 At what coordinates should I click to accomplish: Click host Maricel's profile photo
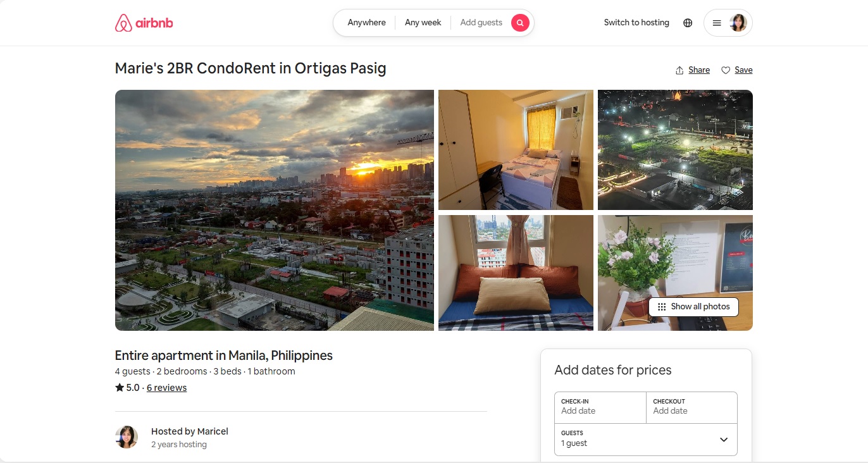[127, 437]
